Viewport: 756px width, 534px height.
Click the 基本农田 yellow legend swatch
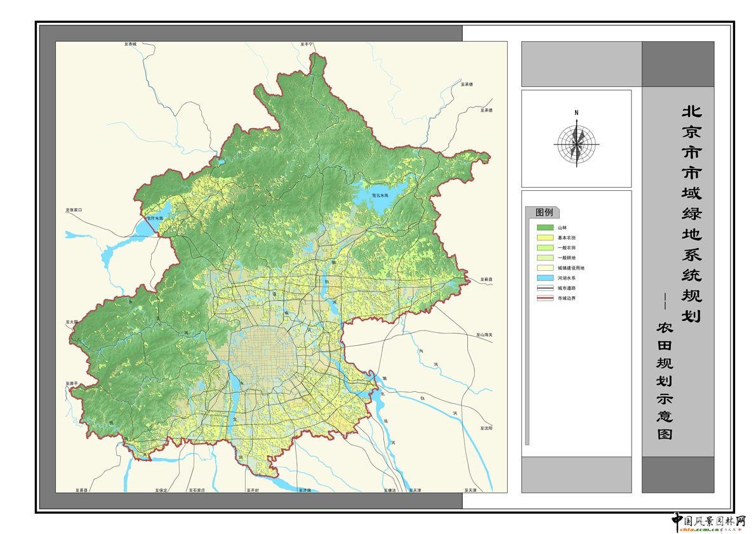545,237
